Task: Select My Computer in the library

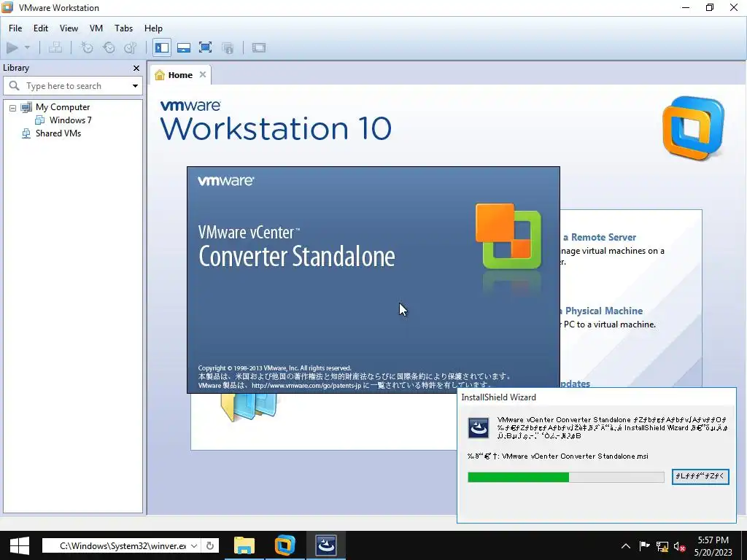Action: click(63, 107)
